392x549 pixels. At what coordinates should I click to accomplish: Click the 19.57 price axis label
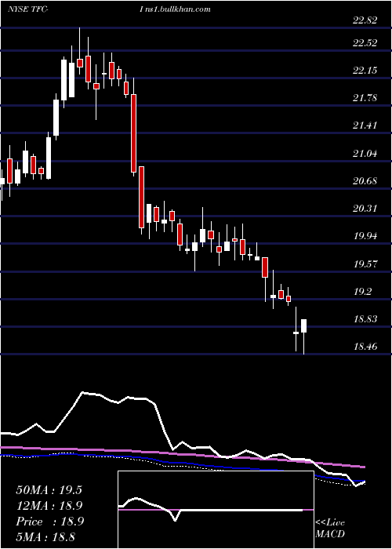click(365, 264)
